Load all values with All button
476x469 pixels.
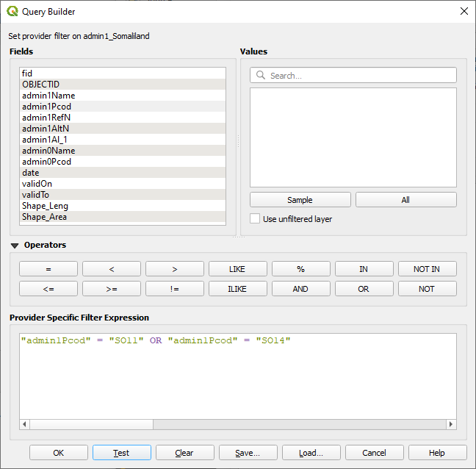[405, 200]
